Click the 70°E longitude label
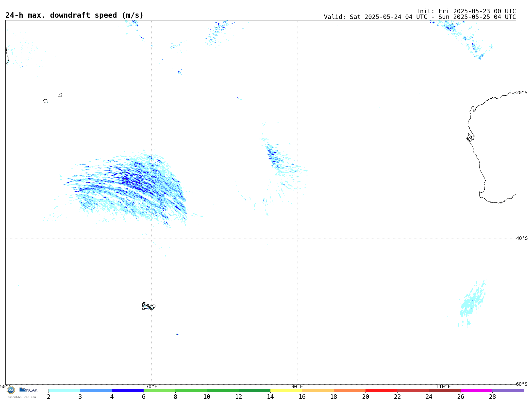Screen dimensions: 532x400 (x=151, y=387)
